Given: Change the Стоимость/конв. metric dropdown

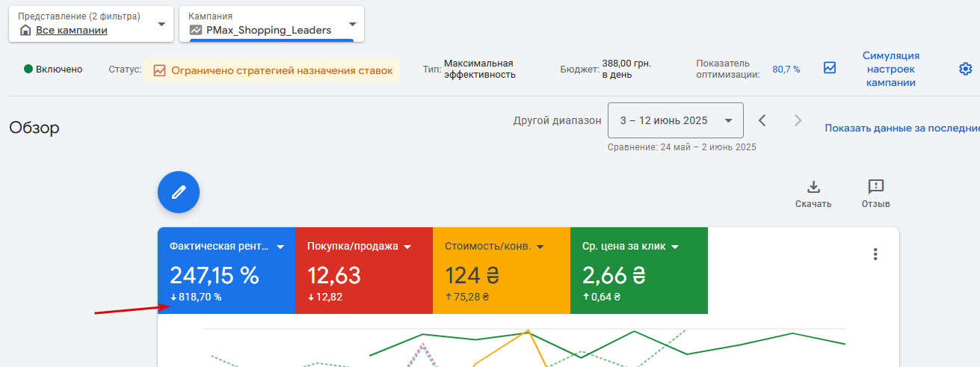Looking at the screenshot, I should 540,247.
